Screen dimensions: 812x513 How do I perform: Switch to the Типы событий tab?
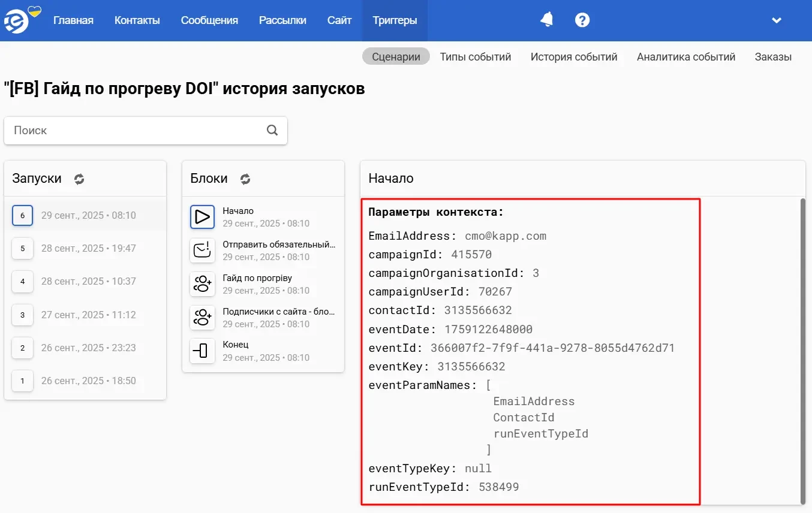[475, 57]
